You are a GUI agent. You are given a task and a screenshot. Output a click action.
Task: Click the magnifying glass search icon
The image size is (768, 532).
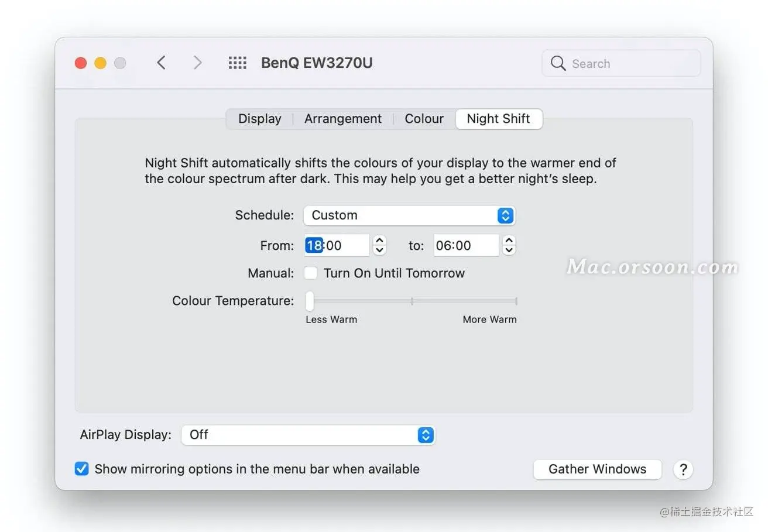coord(558,63)
